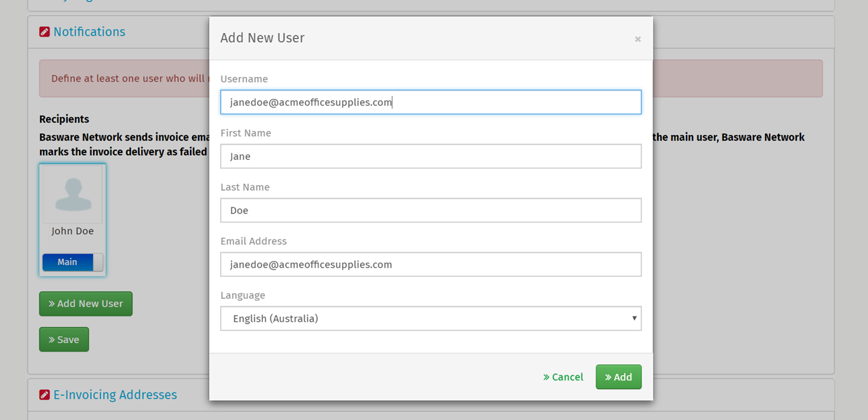
Task: Close the Add New User dialog
Action: (x=637, y=39)
